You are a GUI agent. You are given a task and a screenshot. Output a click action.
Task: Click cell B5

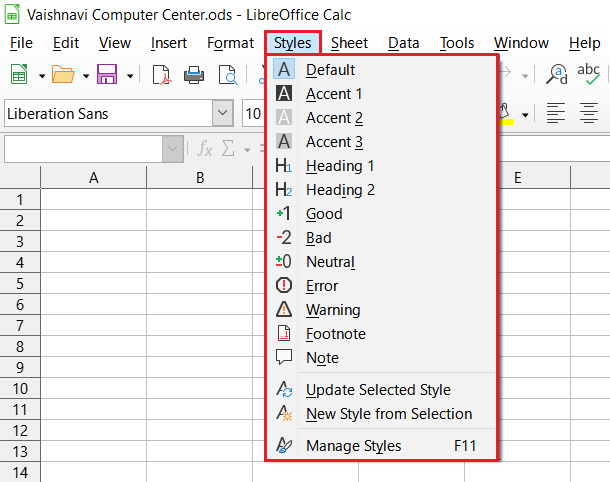coord(200,283)
